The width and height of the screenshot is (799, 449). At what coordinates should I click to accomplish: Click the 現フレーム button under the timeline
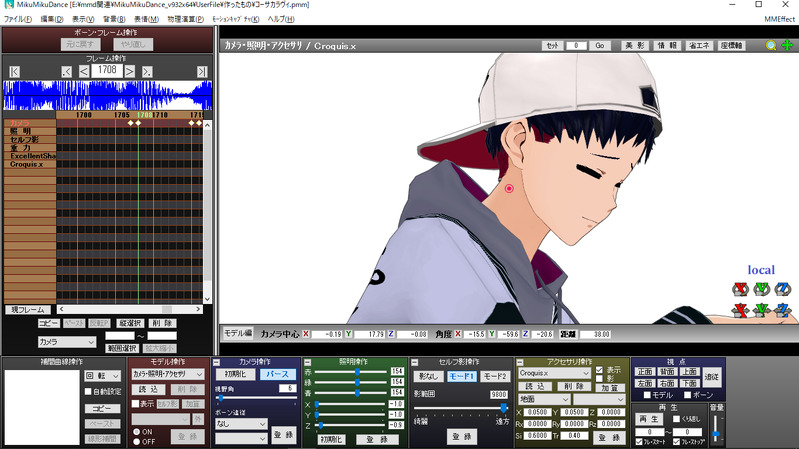[28, 309]
